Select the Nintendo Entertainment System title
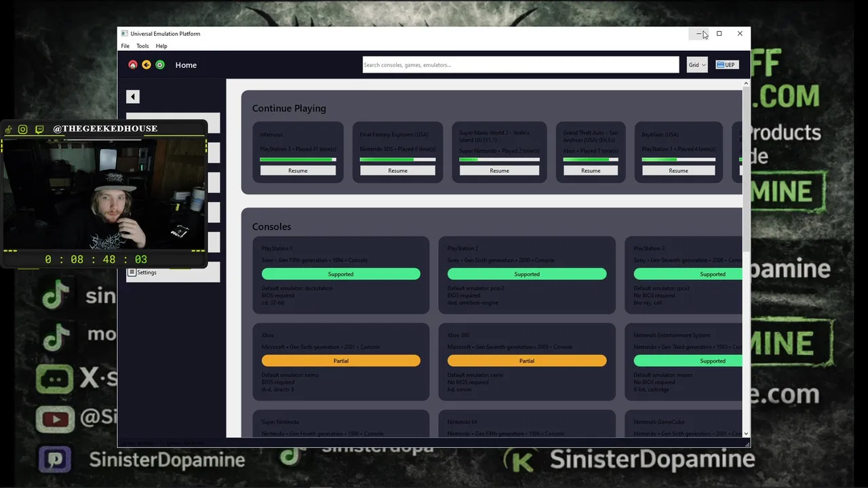The width and height of the screenshot is (868, 488). [x=672, y=335]
